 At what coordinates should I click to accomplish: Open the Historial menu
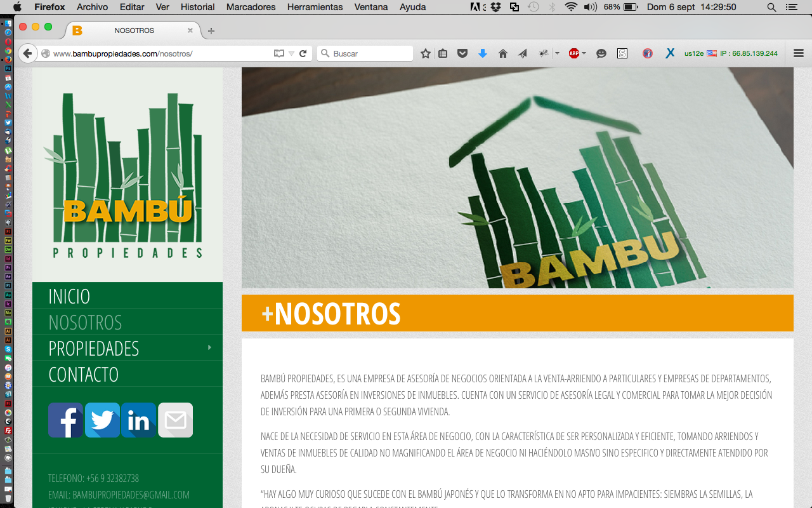(x=197, y=7)
